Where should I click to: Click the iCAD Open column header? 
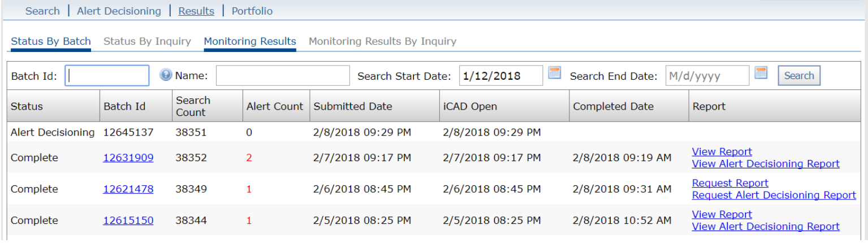(504, 106)
